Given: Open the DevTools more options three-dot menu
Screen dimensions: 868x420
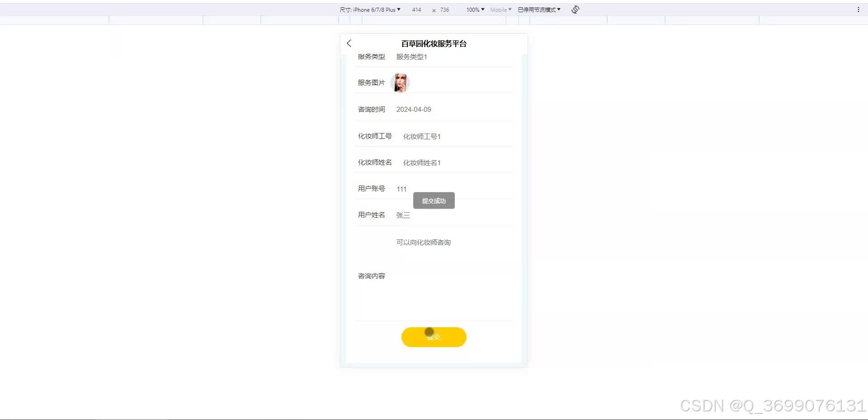Looking at the screenshot, I should click(859, 9).
